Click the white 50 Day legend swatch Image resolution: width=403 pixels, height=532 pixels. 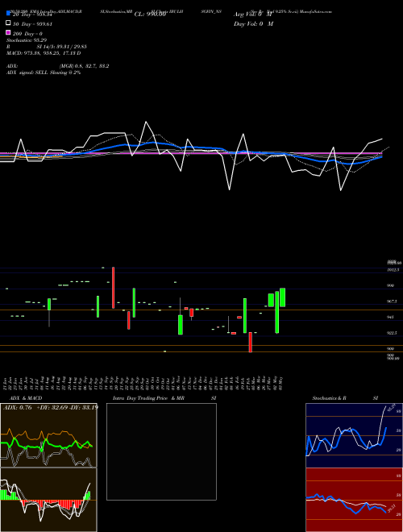point(8,23)
